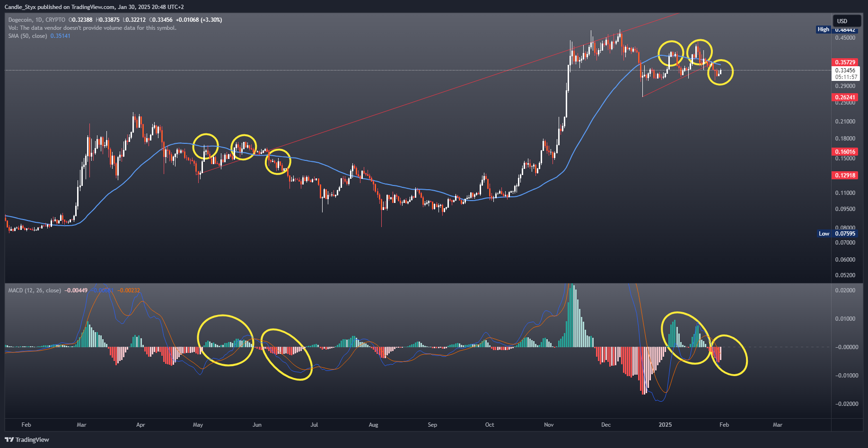868x448 pixels.
Task: Select the Dogecoin, 1D, CRYPTO symbol legend
Action: click(37, 20)
